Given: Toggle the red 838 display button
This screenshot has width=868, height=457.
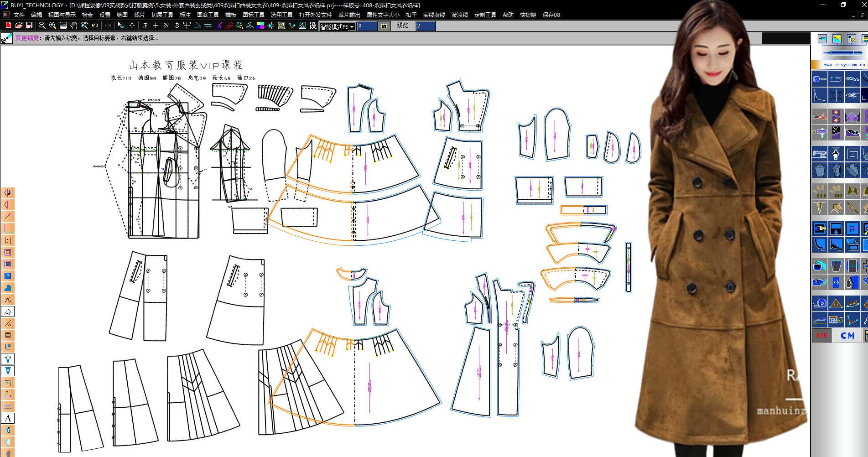Looking at the screenshot, I should [x=821, y=336].
